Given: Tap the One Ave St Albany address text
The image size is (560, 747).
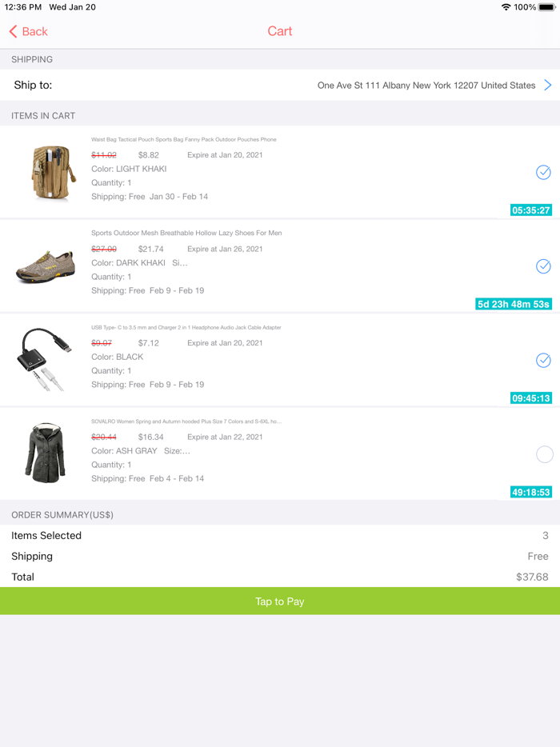Looking at the screenshot, I should [424, 85].
